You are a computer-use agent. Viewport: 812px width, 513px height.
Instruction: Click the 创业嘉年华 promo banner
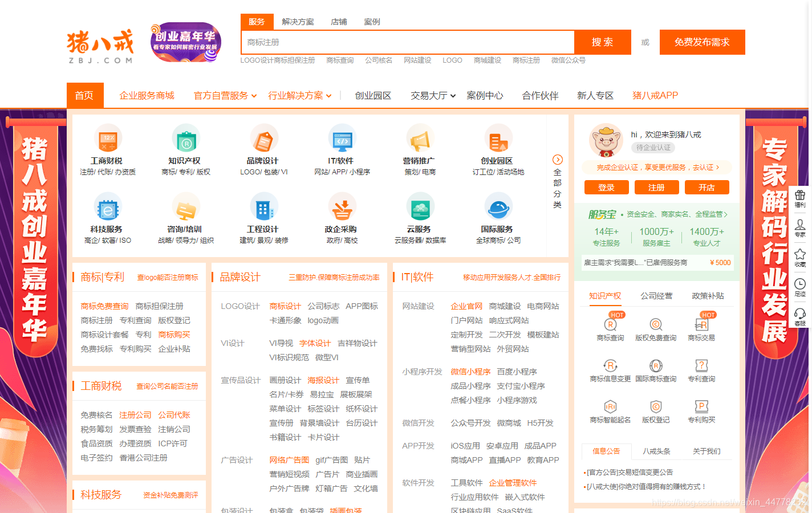coord(185,42)
